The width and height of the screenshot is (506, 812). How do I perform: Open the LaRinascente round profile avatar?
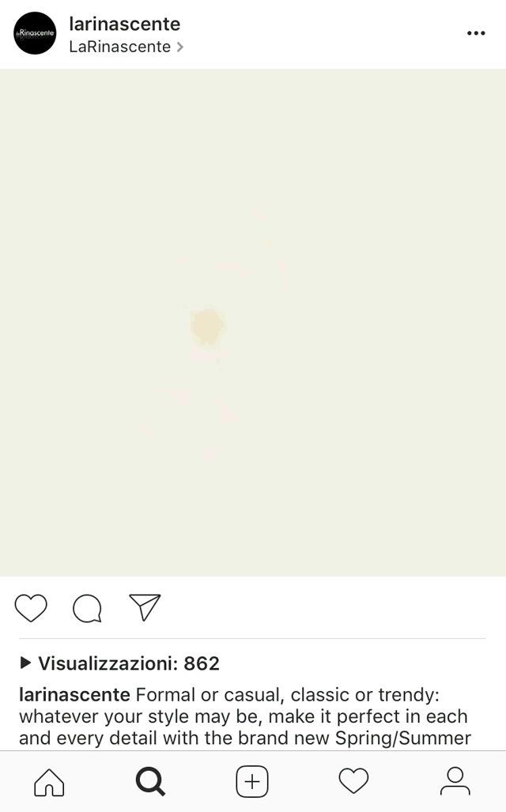pos(35,33)
